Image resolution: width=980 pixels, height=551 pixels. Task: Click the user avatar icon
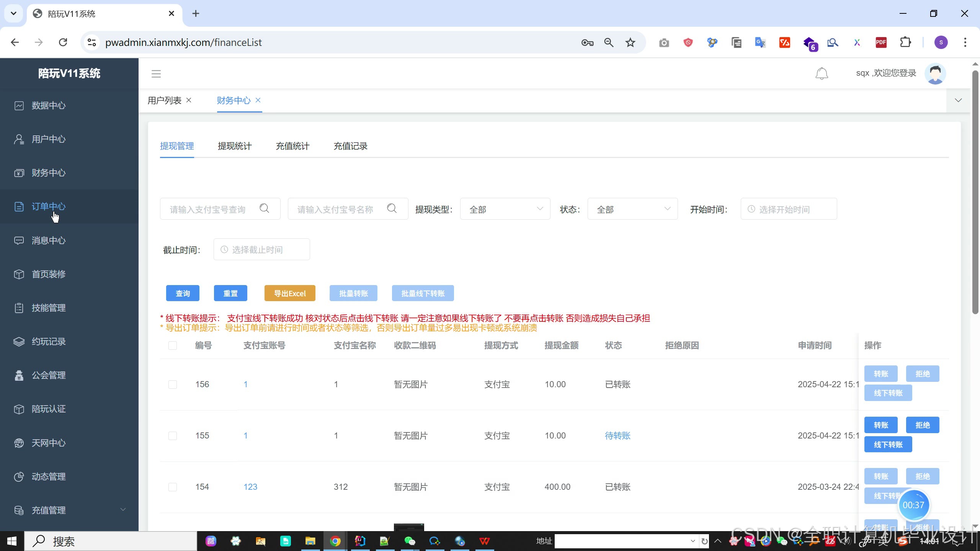tap(935, 73)
